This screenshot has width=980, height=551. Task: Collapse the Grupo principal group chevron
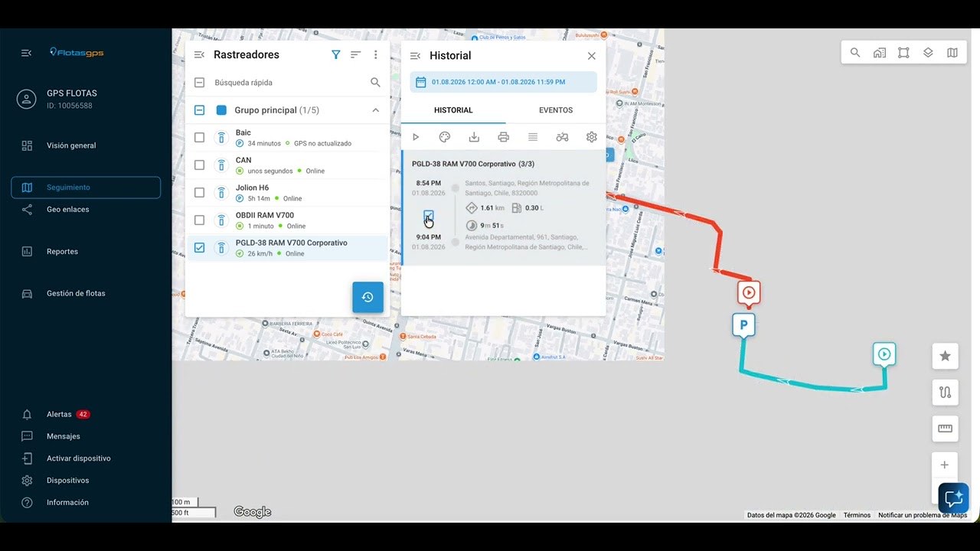tap(375, 110)
